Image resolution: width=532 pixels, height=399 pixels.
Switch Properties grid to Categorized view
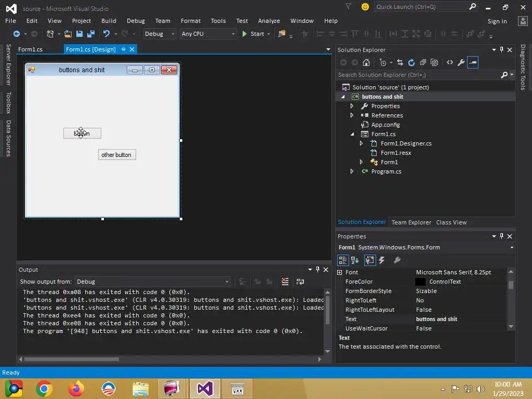coord(343,260)
